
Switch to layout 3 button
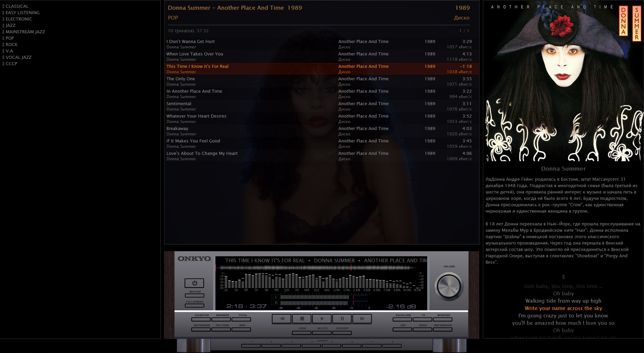(x=291, y=346)
